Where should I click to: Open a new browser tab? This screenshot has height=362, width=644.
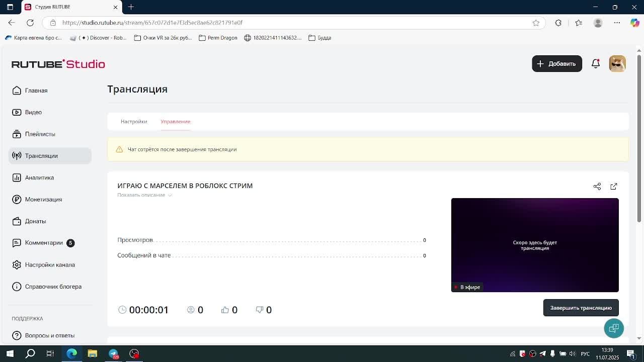131,7
